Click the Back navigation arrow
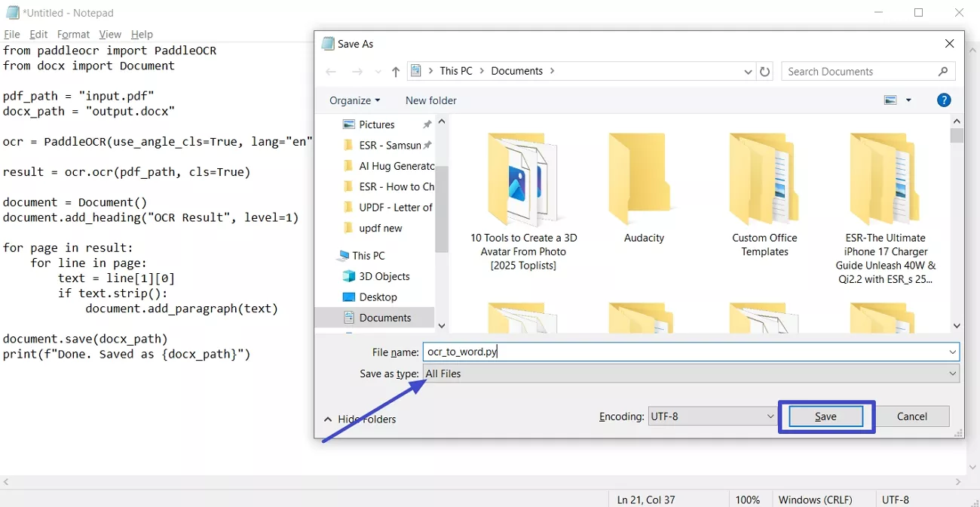 tap(330, 71)
